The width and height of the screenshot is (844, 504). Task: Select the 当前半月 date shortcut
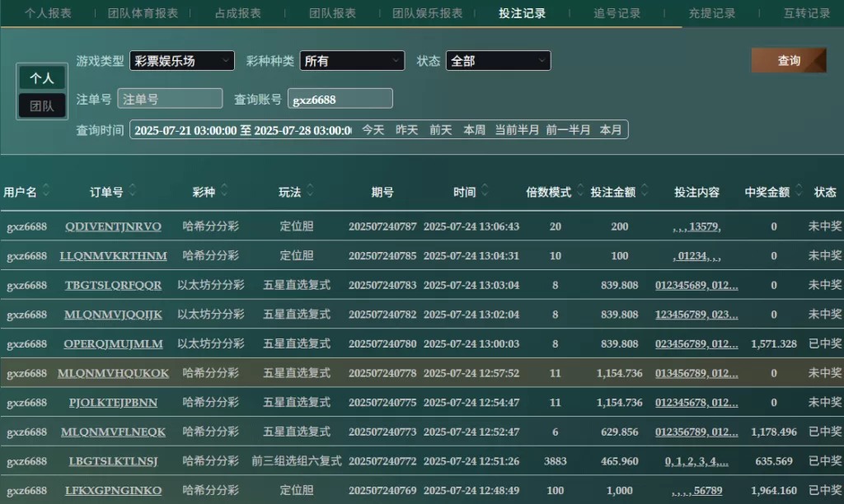pyautogui.click(x=517, y=130)
